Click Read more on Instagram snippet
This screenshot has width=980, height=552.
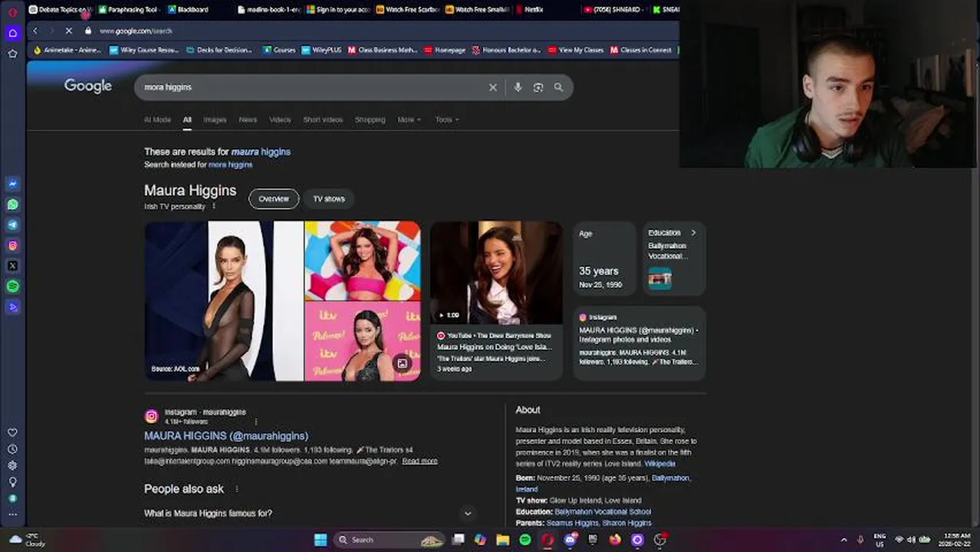coord(419,461)
